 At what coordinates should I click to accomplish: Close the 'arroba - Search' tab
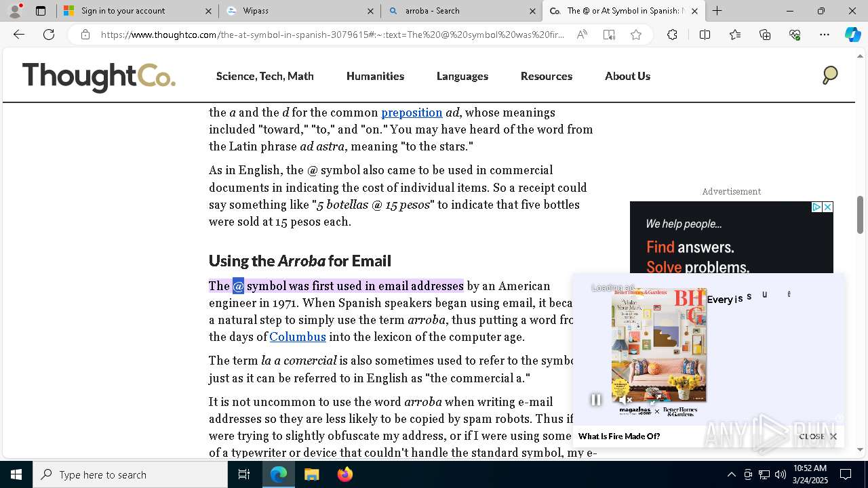[532, 11]
